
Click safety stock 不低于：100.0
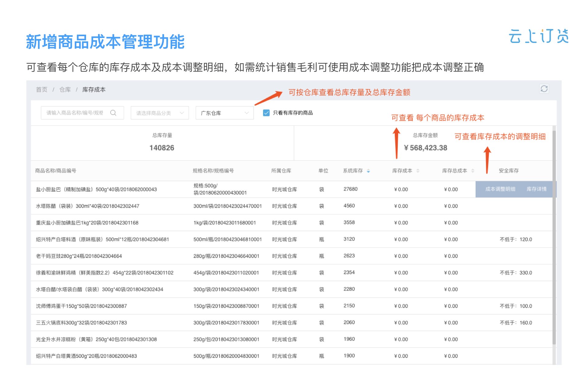pos(516,306)
